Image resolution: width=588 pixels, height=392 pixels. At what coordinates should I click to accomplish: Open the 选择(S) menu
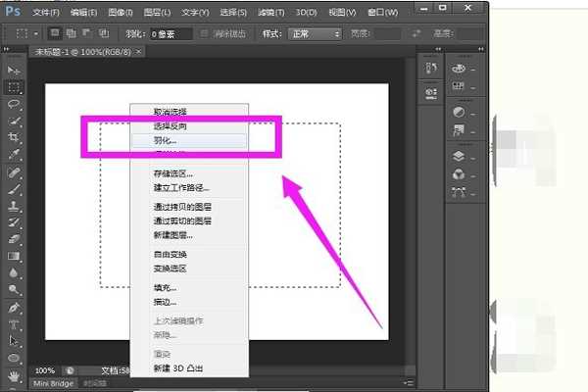pos(233,13)
